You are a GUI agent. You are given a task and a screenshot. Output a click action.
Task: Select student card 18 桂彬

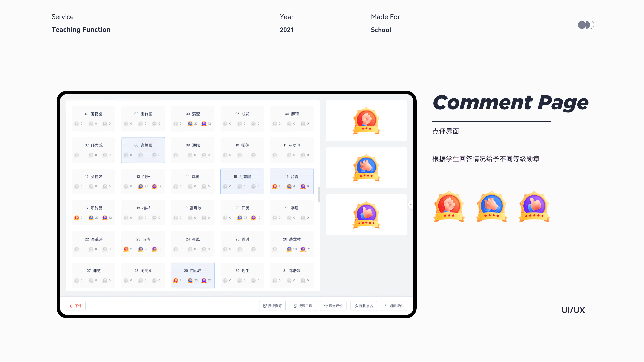[x=143, y=213]
